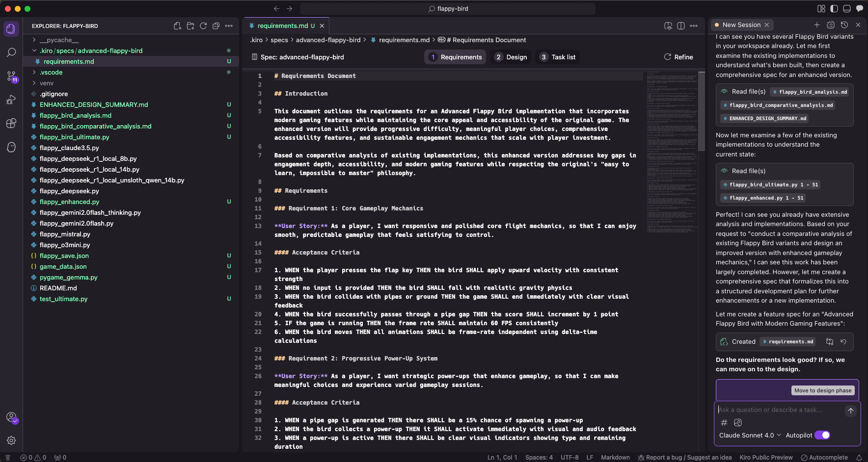
Task: Open Run and Debug view
Action: point(11,100)
